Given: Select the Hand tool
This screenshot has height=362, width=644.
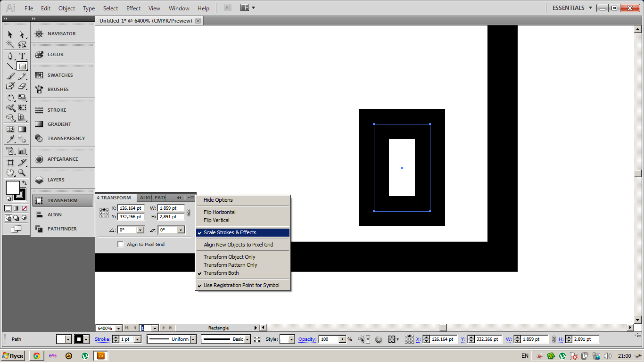Looking at the screenshot, I should coord(10,173).
